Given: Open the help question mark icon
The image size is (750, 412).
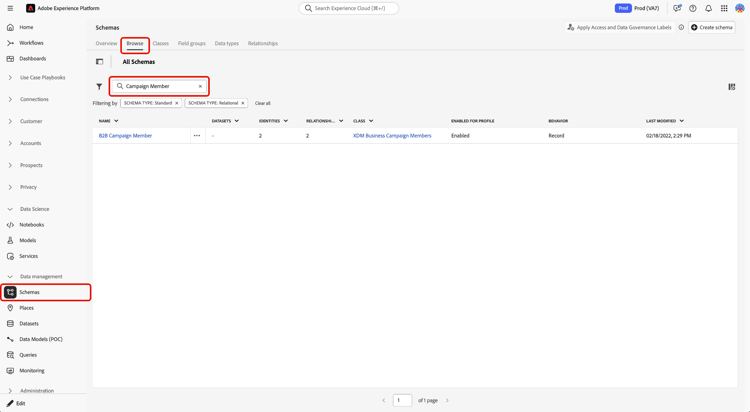Looking at the screenshot, I should click(693, 8).
